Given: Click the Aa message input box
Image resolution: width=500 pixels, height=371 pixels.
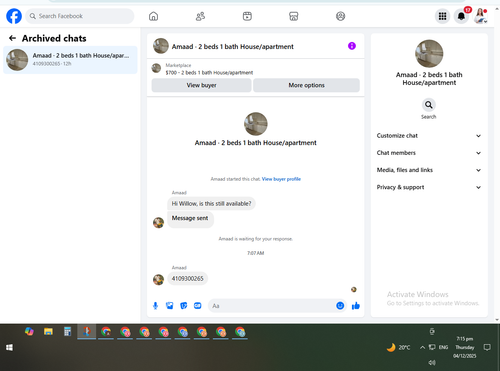Looking at the screenshot, I should coord(272,306).
